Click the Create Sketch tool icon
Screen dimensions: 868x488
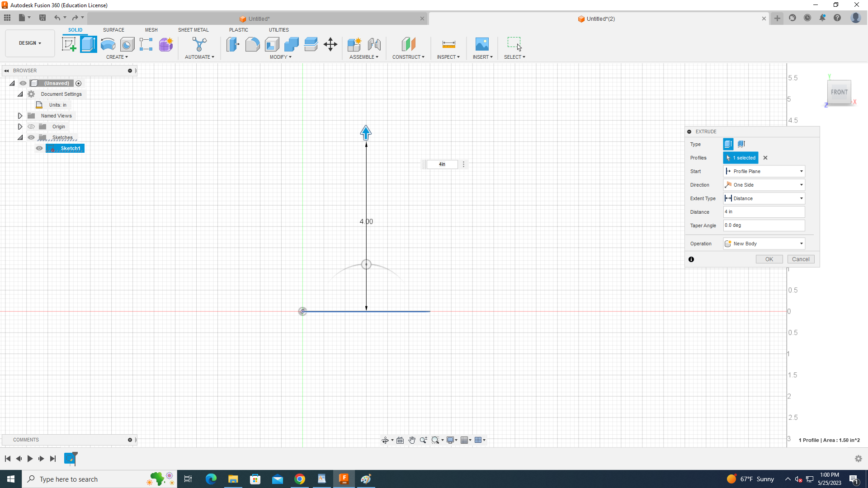(x=69, y=44)
